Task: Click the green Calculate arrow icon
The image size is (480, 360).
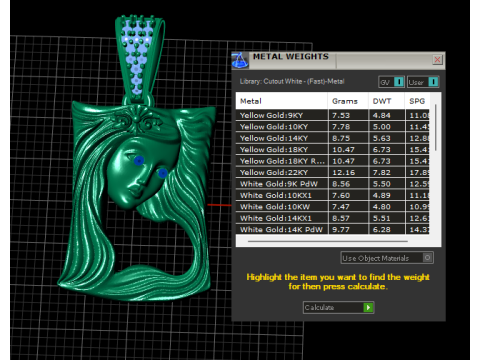Action: pyautogui.click(x=368, y=307)
